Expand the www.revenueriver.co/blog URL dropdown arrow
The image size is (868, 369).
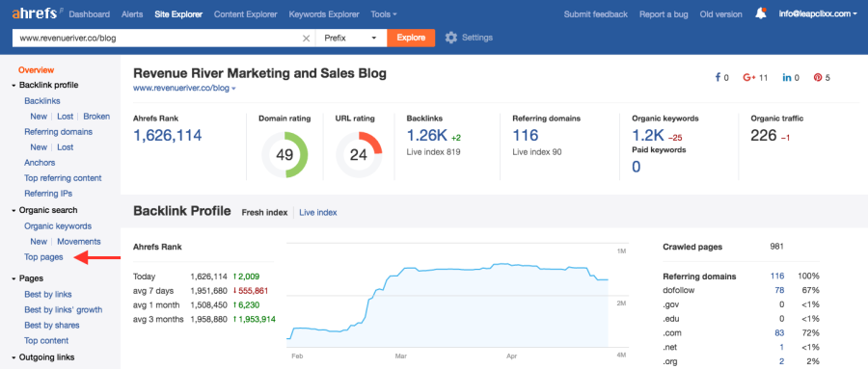coord(233,89)
